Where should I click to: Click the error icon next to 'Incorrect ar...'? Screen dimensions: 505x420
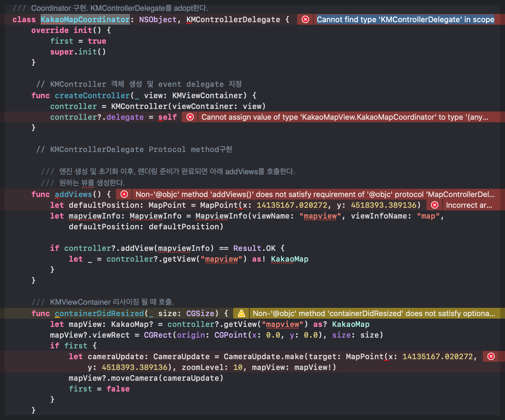[x=435, y=205]
